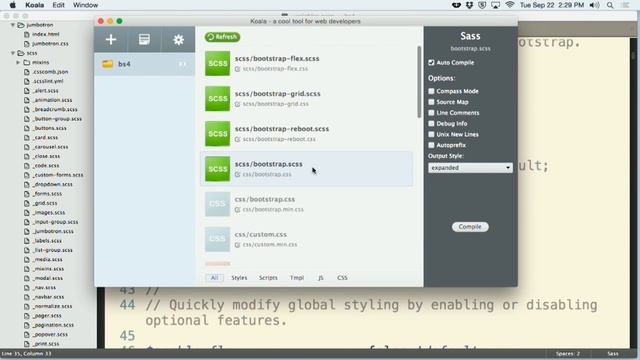Click SCSS icon for bootstrap-reboot.scss
The height and width of the screenshot is (360, 640).
[217, 133]
